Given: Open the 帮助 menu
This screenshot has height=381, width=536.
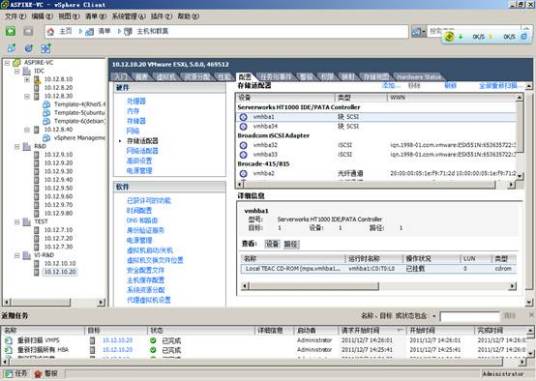Looking at the screenshot, I should (188, 16).
